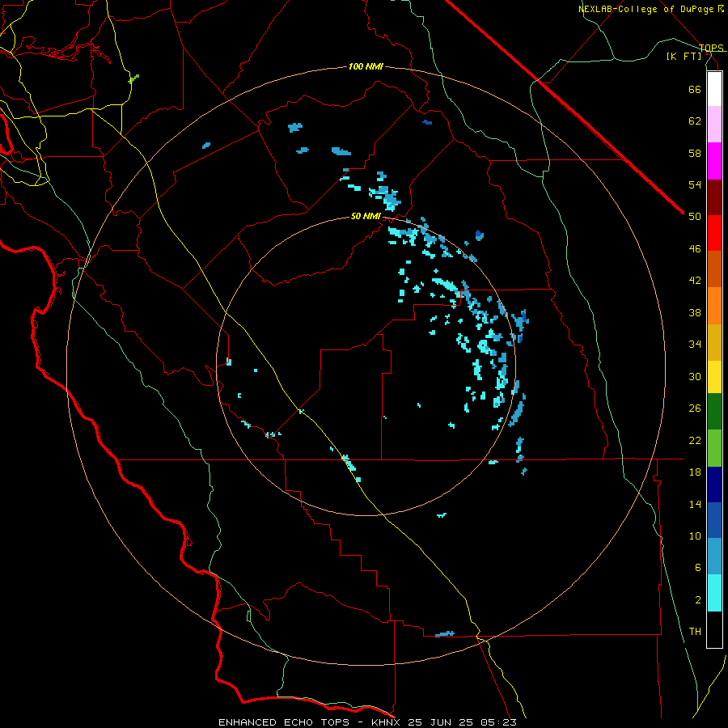Screen dimensions: 728x728
Task: Pick the gold legend swatch
Action: pyautogui.click(x=714, y=343)
